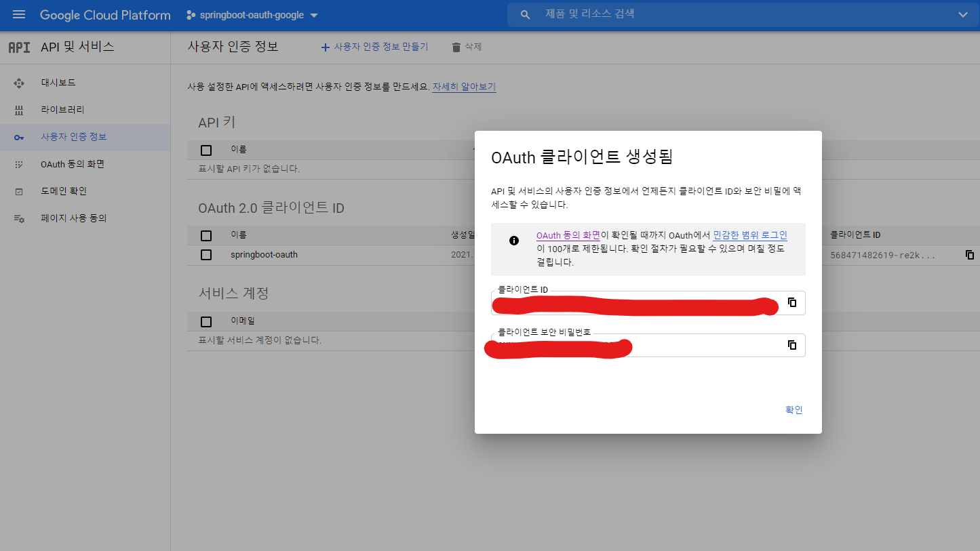980x551 pixels.
Task: Click the 삭제 trash button
Action: point(467,47)
